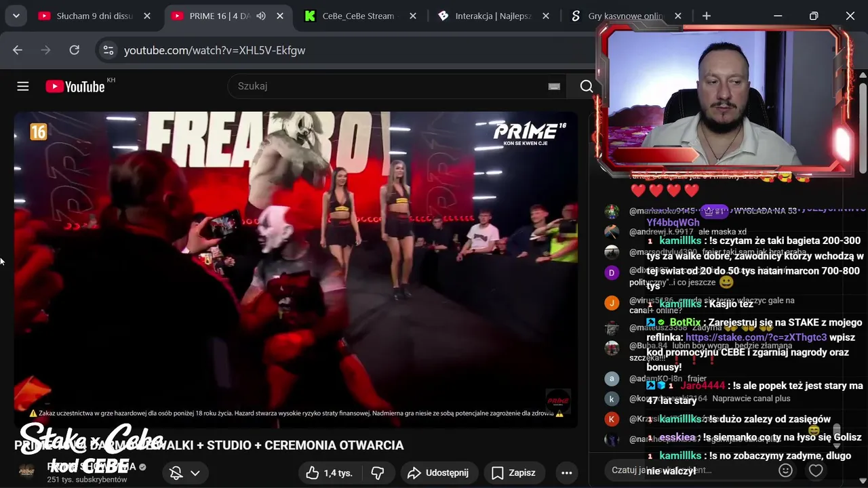The width and height of the screenshot is (868, 488).
Task: Open emoji picker in chat input
Action: coord(786,470)
